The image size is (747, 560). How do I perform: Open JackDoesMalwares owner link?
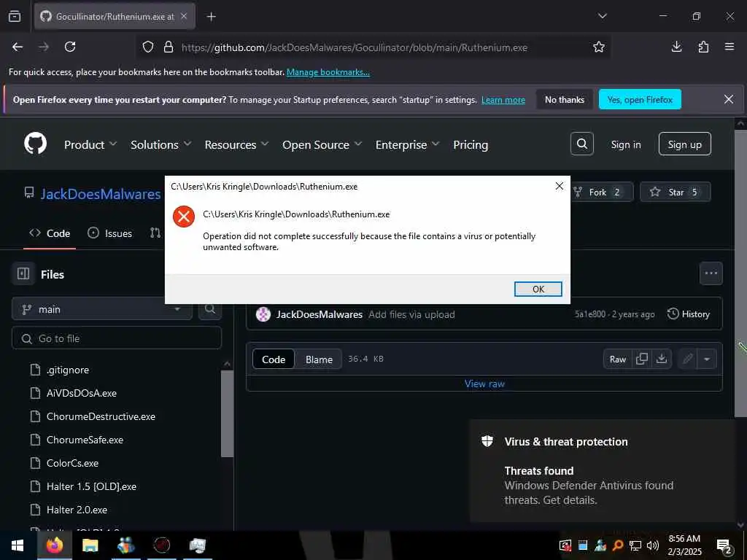101,194
